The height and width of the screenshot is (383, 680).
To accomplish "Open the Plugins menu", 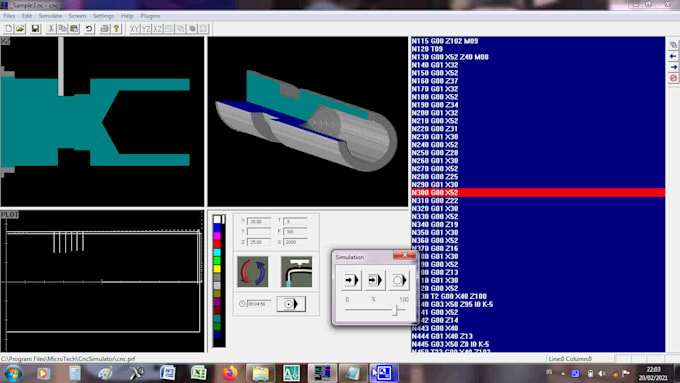I will point(150,16).
